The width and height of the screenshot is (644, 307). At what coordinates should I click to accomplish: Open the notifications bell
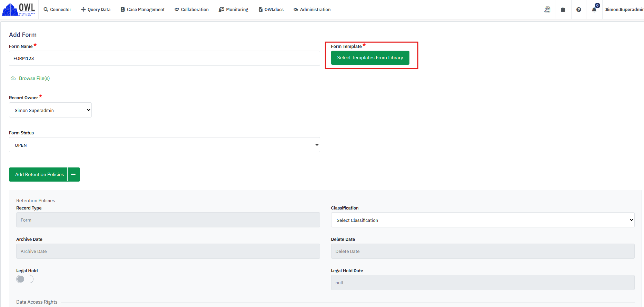coord(594,9)
